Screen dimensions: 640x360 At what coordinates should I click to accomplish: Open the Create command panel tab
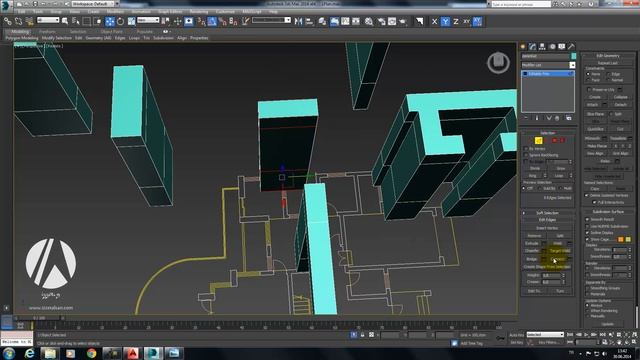[523, 47]
